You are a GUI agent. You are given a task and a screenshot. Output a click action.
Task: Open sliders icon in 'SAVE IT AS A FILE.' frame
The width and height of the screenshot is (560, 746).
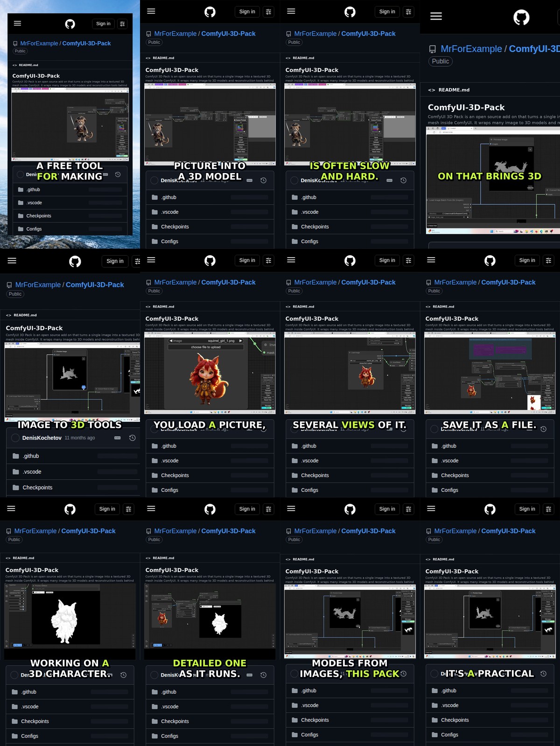point(548,260)
